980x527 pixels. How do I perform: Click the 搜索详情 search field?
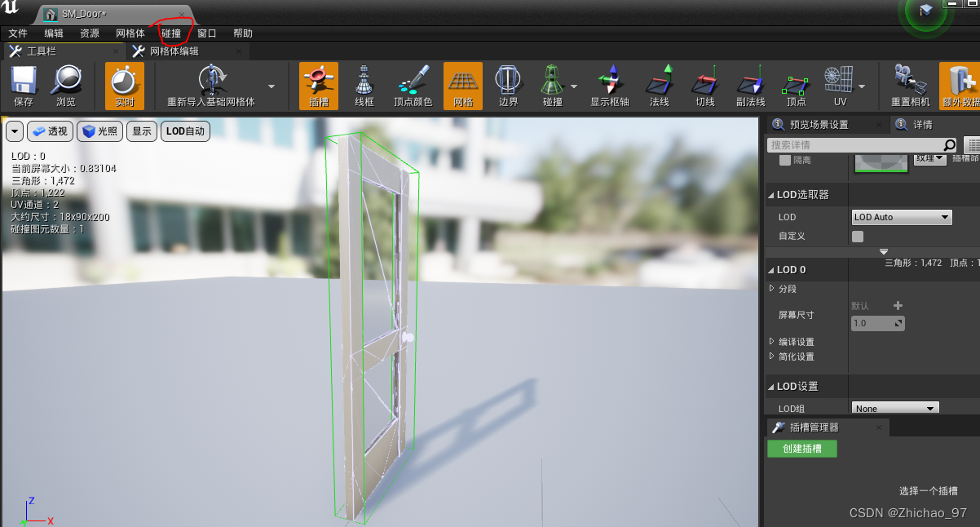[855, 144]
